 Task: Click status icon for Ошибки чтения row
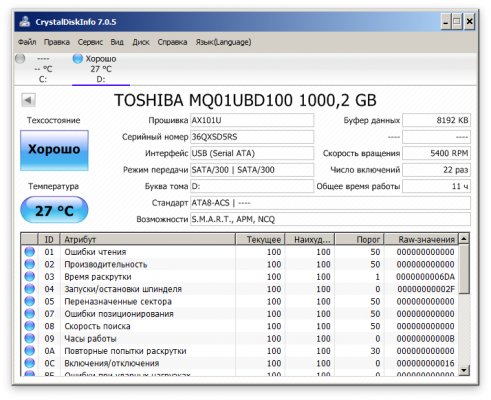[30, 252]
